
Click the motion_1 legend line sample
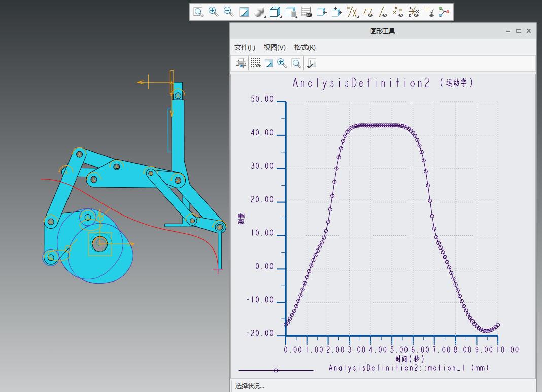pyautogui.click(x=276, y=370)
